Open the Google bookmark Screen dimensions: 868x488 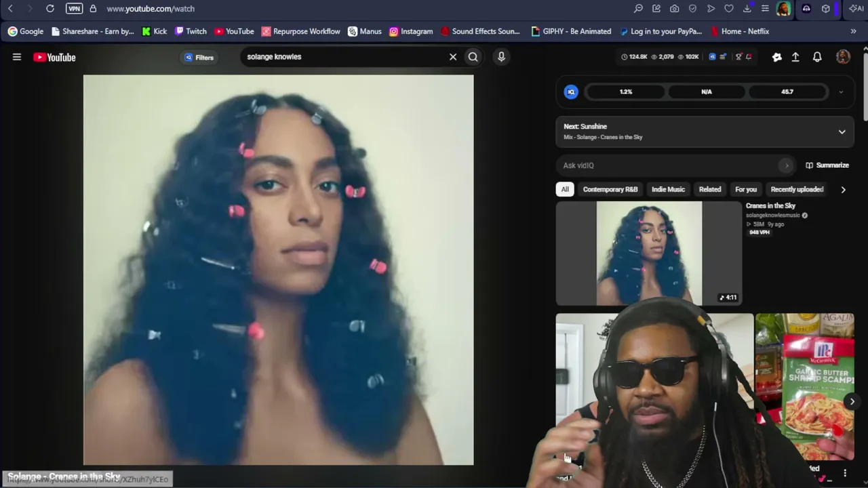[x=26, y=31]
